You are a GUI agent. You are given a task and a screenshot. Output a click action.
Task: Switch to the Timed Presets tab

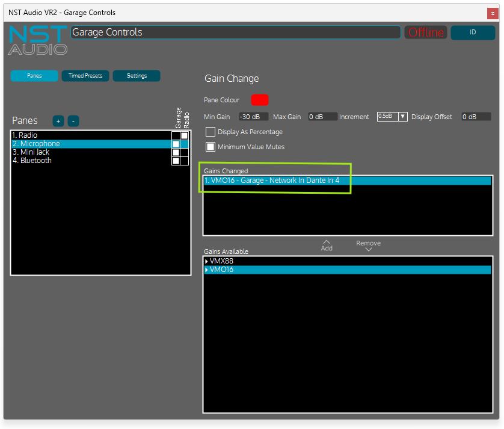[85, 76]
